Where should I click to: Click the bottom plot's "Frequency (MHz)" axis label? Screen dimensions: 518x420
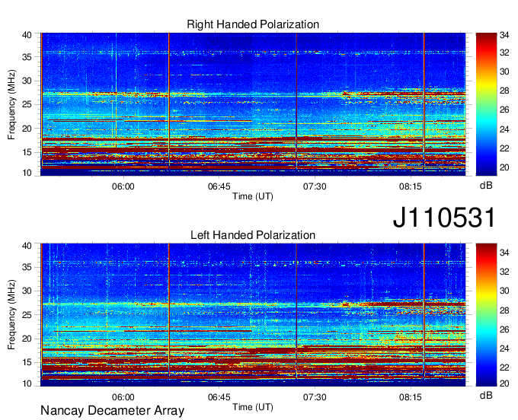(x=11, y=315)
